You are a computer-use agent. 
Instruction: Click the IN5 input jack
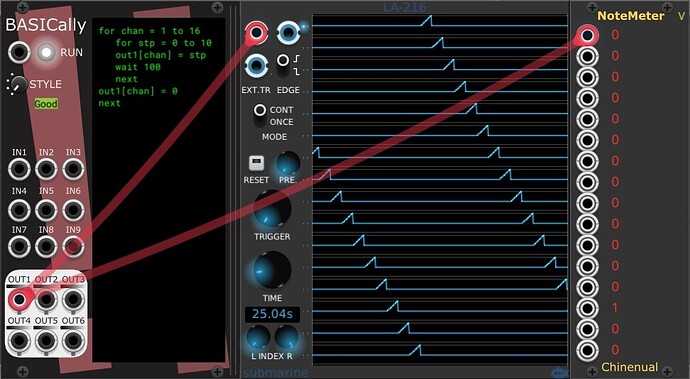tap(46, 209)
